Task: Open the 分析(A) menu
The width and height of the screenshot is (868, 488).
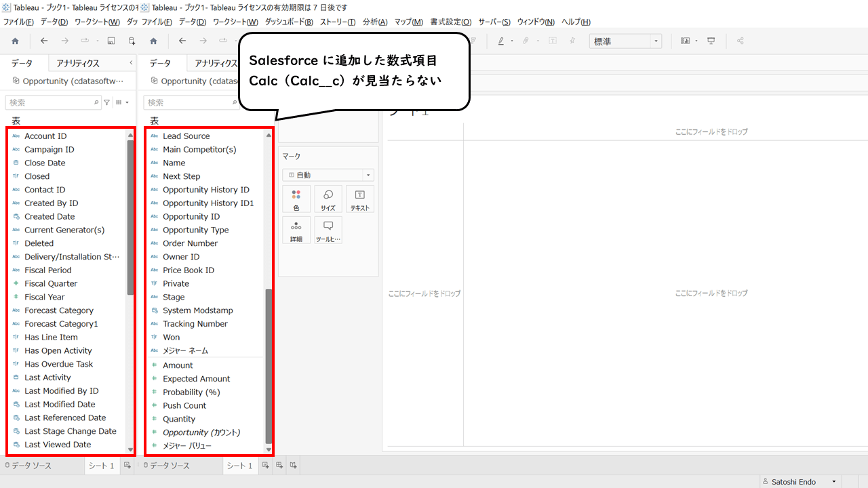Action: (375, 22)
